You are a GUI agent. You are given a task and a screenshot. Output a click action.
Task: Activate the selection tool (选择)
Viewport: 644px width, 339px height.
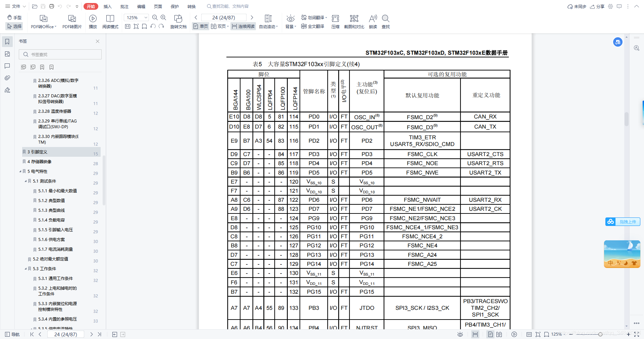(x=14, y=26)
